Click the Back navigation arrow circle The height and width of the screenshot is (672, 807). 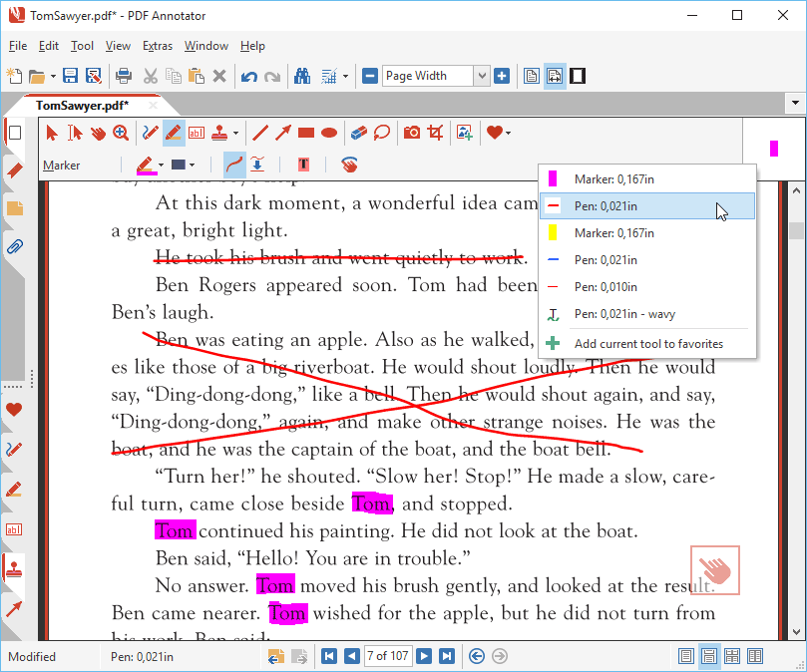(477, 656)
